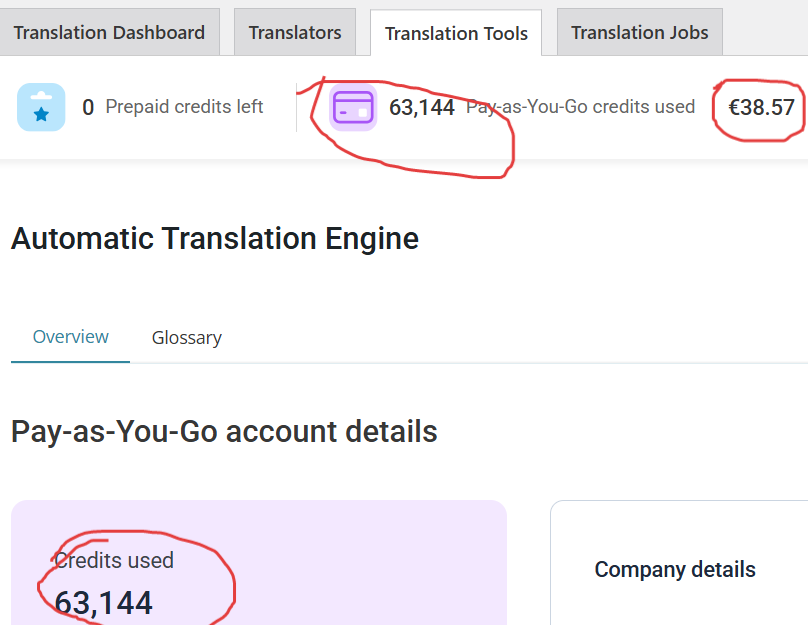Go to the Translation Jobs tab

point(639,33)
